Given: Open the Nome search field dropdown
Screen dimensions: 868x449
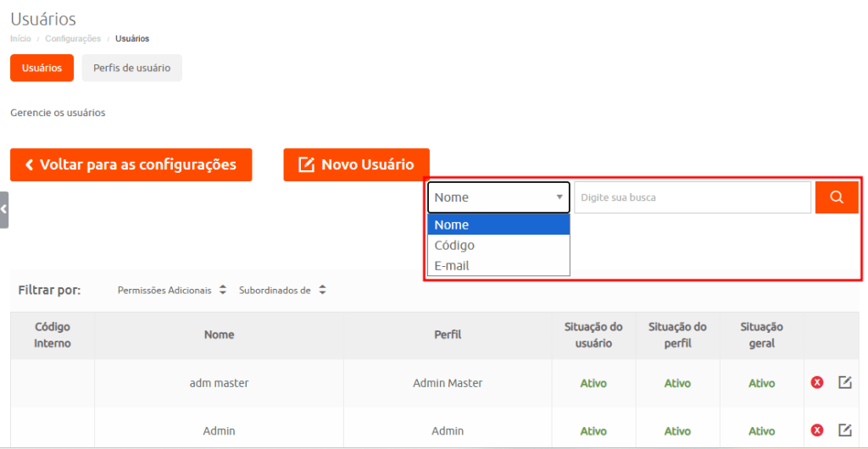Looking at the screenshot, I should click(x=498, y=197).
